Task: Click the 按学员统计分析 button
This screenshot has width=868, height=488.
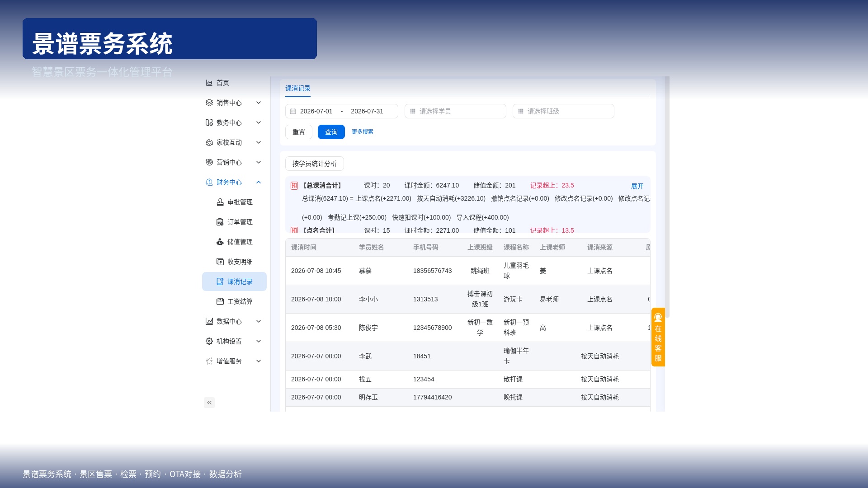Action: [315, 164]
